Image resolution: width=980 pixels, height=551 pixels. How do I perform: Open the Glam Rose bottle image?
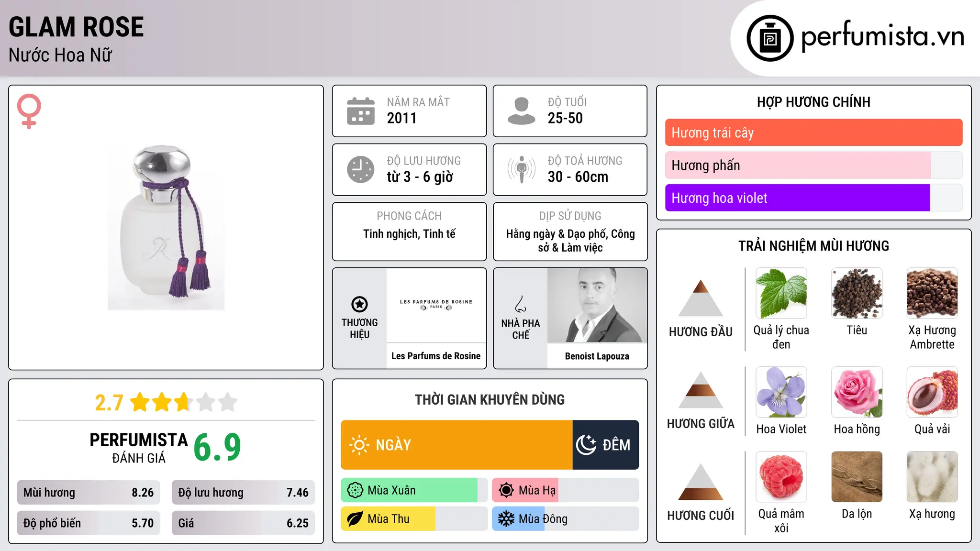[166, 228]
